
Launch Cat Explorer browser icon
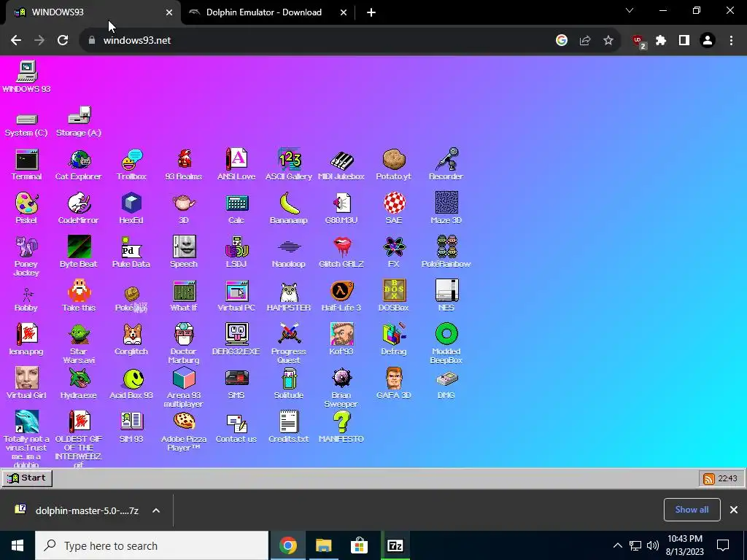point(79,165)
